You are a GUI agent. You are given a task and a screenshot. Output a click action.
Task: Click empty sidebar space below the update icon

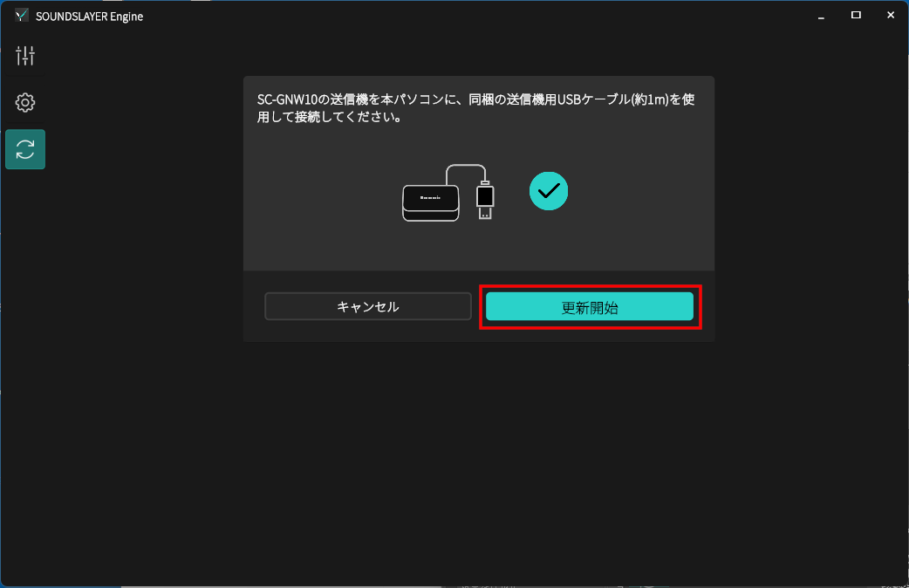(x=25, y=349)
